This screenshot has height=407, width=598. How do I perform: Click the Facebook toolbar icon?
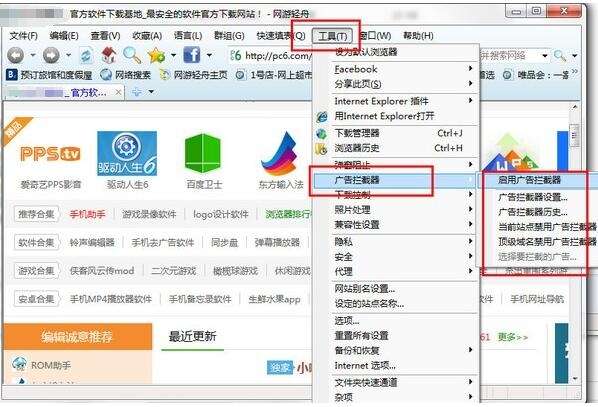191,55
